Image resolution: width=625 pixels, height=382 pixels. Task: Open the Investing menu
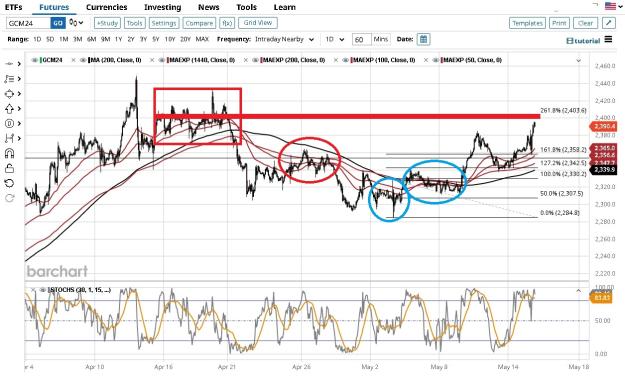162,7
